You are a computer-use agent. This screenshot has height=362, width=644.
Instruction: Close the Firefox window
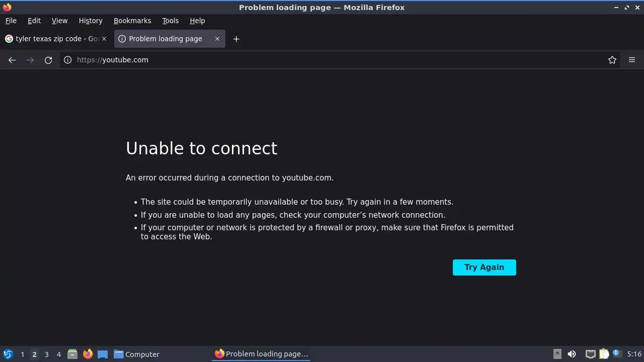click(x=637, y=7)
